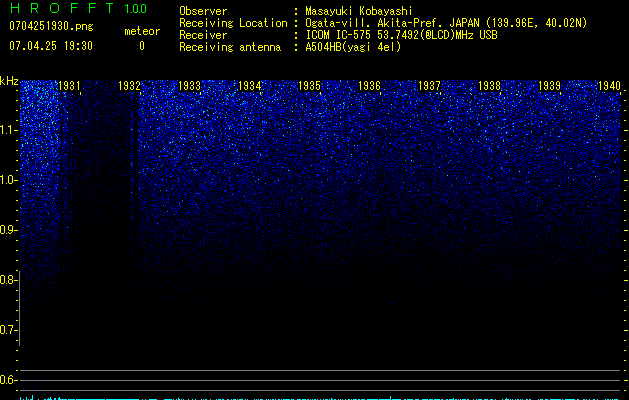The width and height of the screenshot is (629, 400).
Task: Click the Observer field label
Action: 203,11
